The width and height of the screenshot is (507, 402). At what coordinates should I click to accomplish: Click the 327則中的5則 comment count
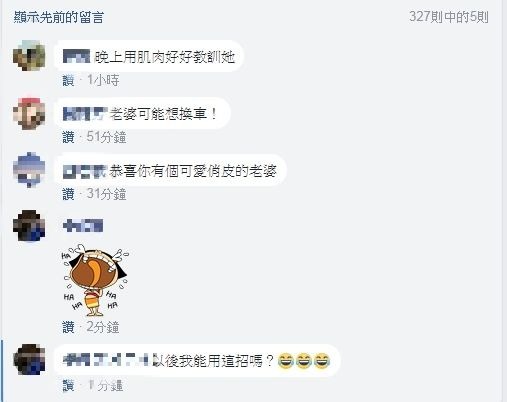coord(449,17)
